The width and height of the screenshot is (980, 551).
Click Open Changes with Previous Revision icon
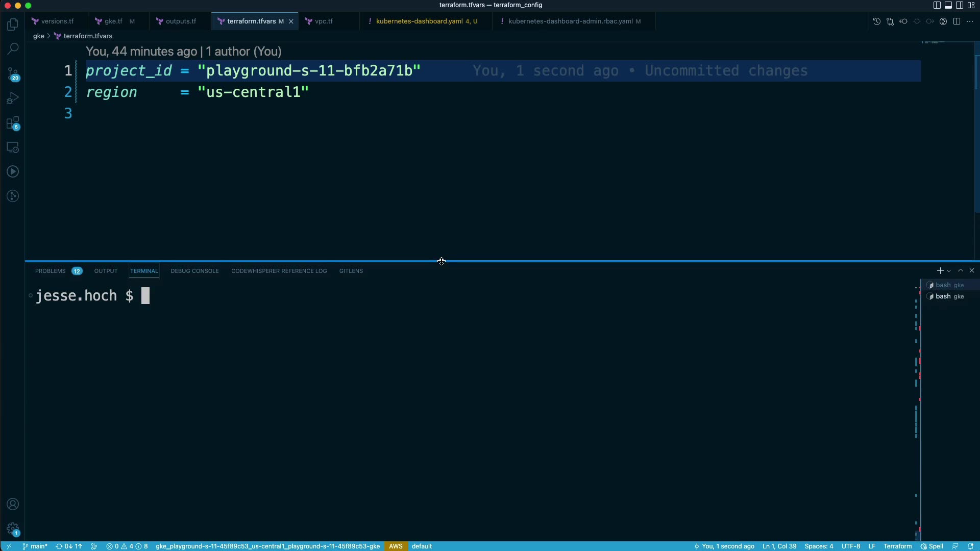point(903,21)
